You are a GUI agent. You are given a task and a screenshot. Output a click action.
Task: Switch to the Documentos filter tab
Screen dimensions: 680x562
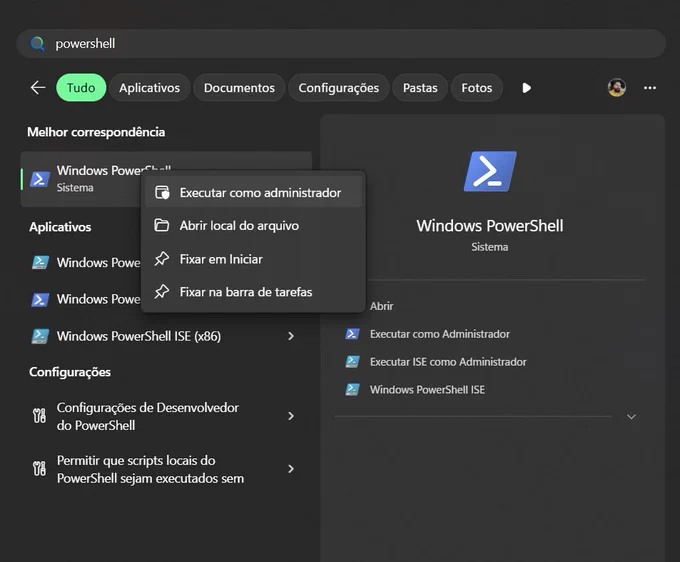[239, 88]
